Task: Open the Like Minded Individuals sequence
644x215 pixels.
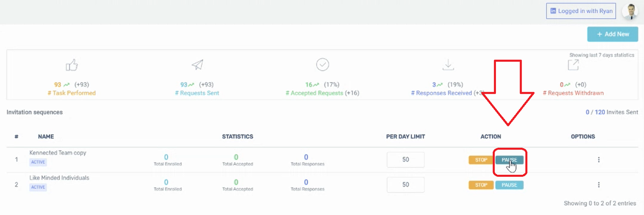Action: coord(59,178)
